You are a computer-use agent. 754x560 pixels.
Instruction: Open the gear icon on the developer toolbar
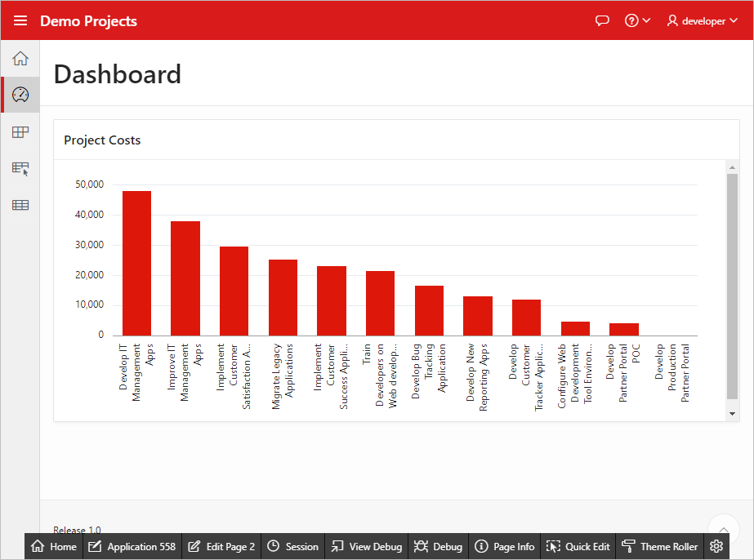point(716,547)
